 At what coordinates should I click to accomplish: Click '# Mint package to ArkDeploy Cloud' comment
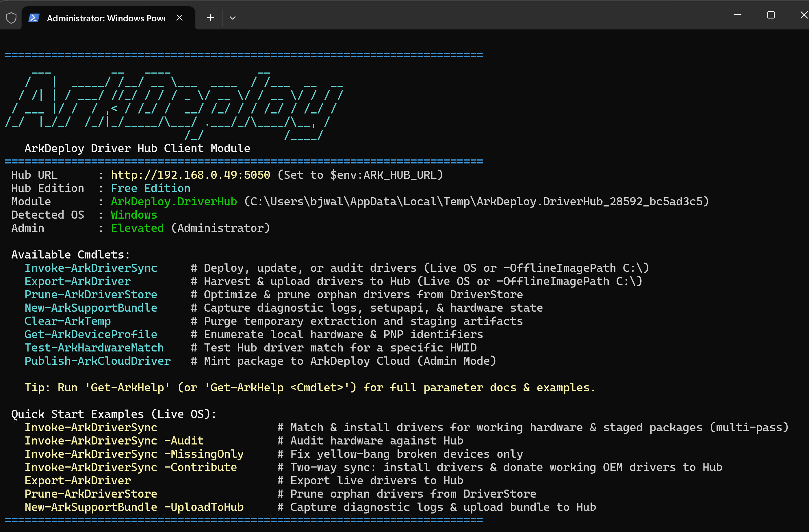coord(344,360)
